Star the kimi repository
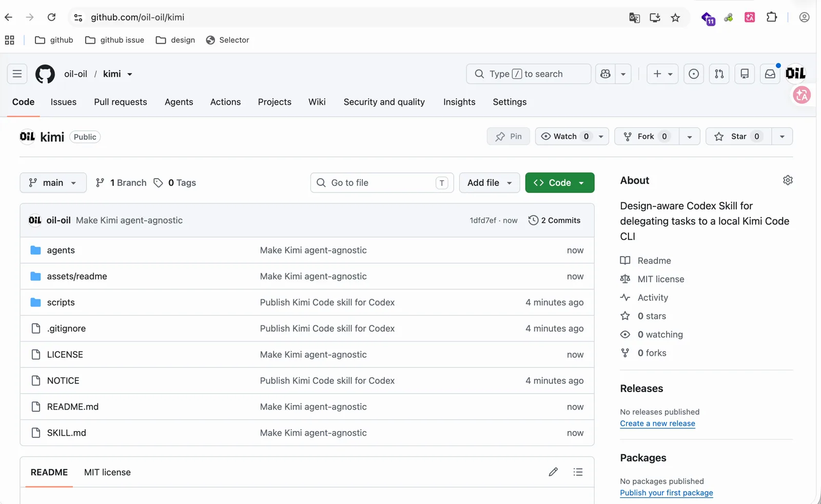This screenshot has height=504, width=821. point(738,136)
